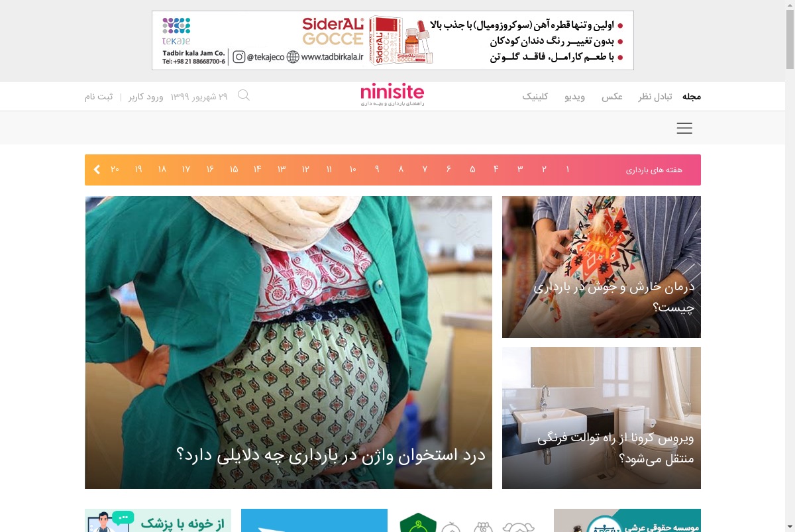Open the کلینیک menu item
This screenshot has width=795, height=532.
(x=535, y=96)
